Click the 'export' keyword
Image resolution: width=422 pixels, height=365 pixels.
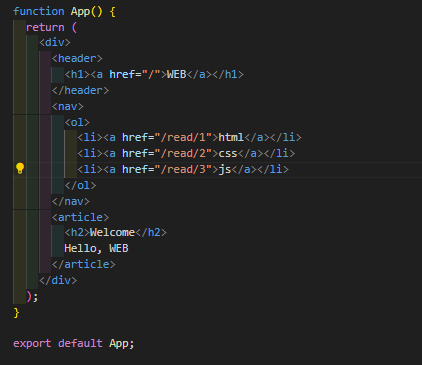pos(32,343)
